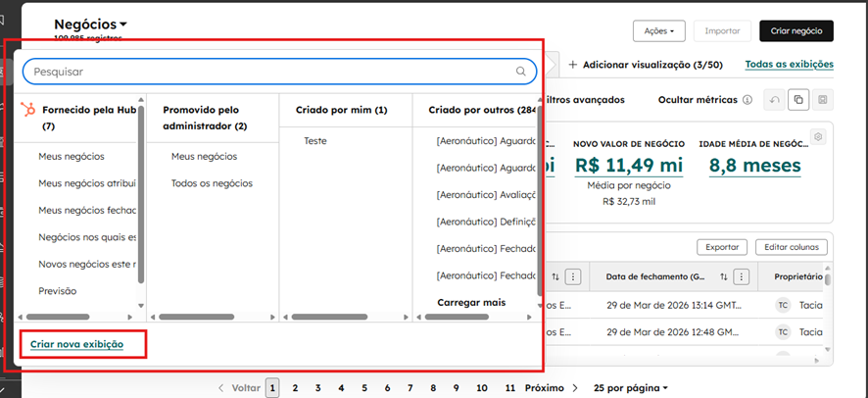
Task: Click the 'Criar nova exibição' link
Action: click(x=76, y=344)
